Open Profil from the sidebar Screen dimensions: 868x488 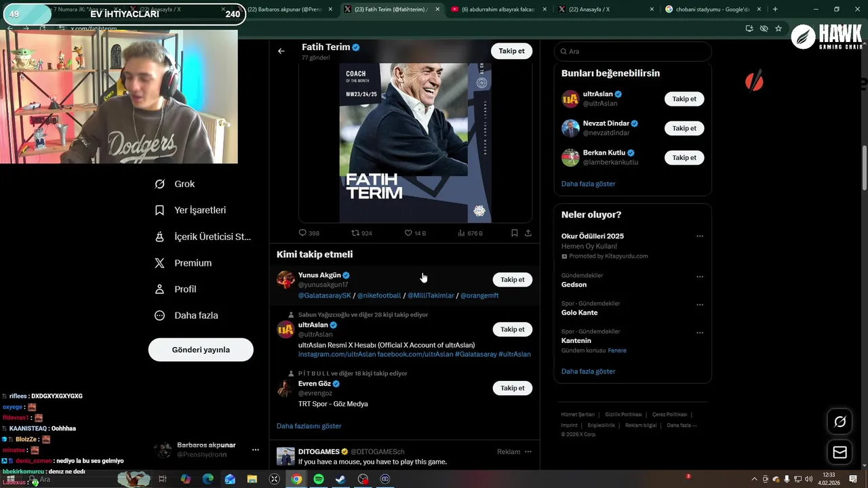pos(176,289)
